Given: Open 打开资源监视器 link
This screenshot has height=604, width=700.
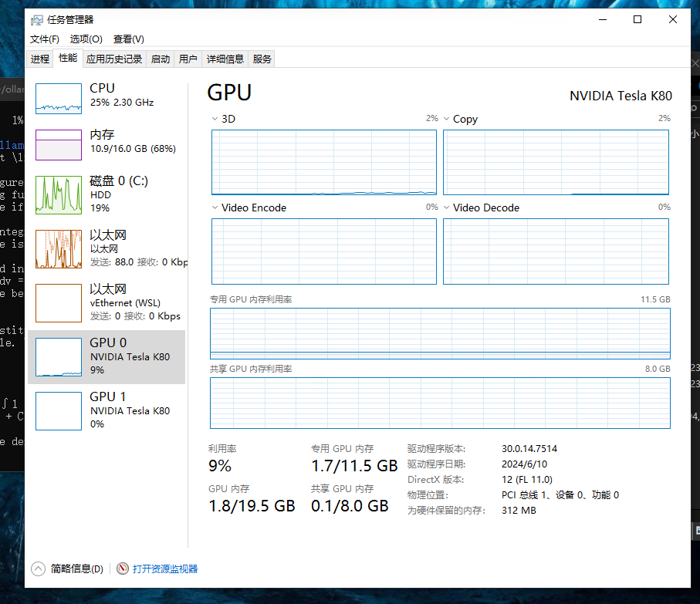Looking at the screenshot, I should pos(165,569).
